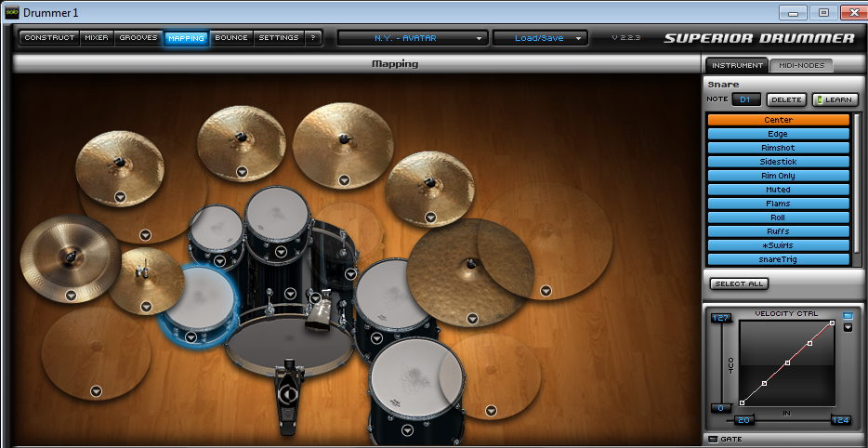The image size is (868, 448).
Task: Open the smaller rack tom drop-down arrow
Action: [219, 261]
